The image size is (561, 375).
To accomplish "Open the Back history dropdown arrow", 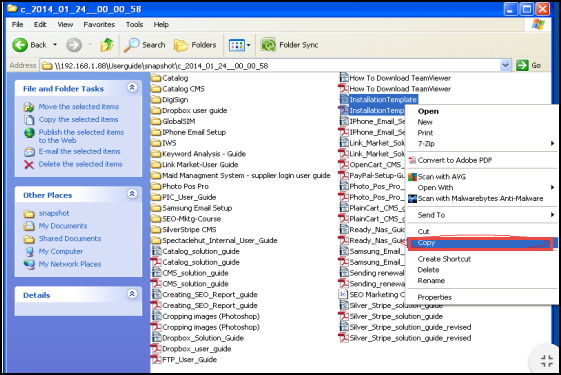I will coord(55,45).
